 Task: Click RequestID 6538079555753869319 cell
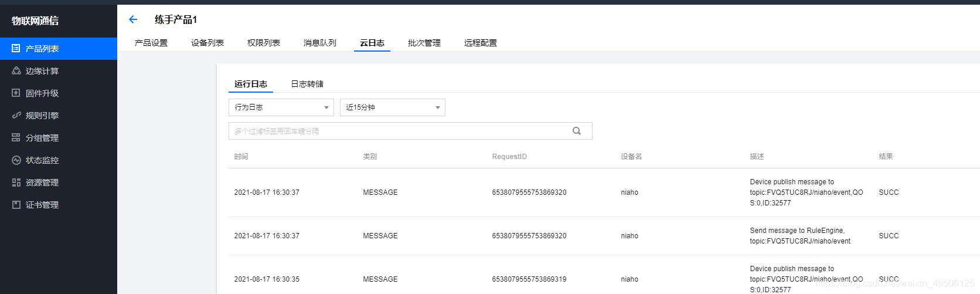click(529, 279)
